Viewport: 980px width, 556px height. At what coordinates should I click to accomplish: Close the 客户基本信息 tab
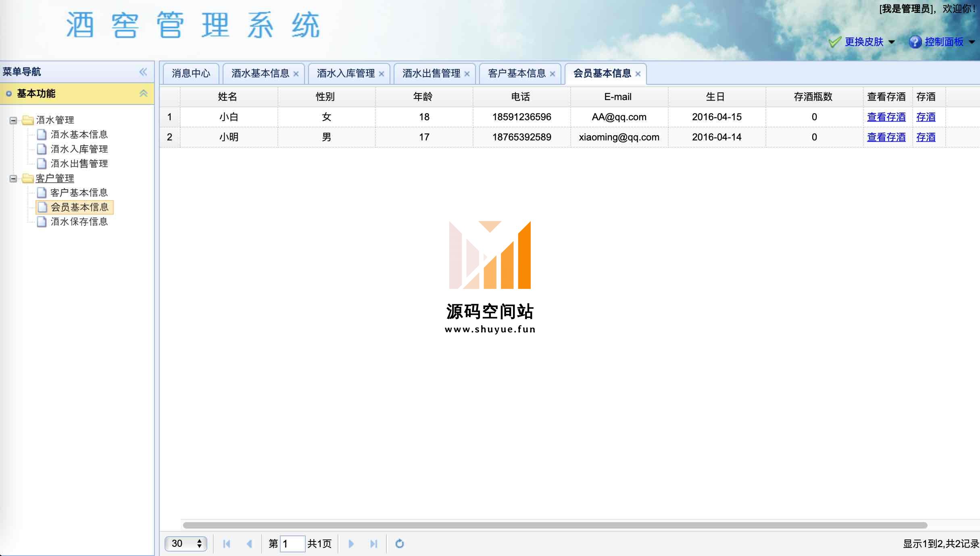click(553, 74)
